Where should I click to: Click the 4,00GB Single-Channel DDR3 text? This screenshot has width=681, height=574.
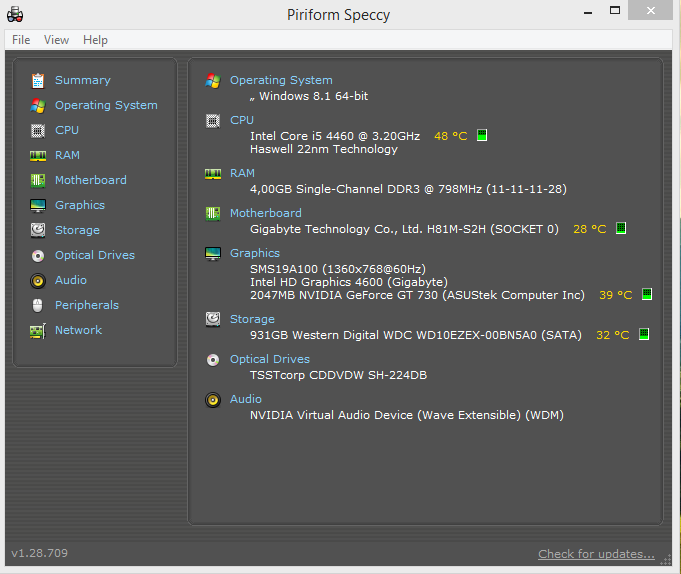tap(408, 189)
